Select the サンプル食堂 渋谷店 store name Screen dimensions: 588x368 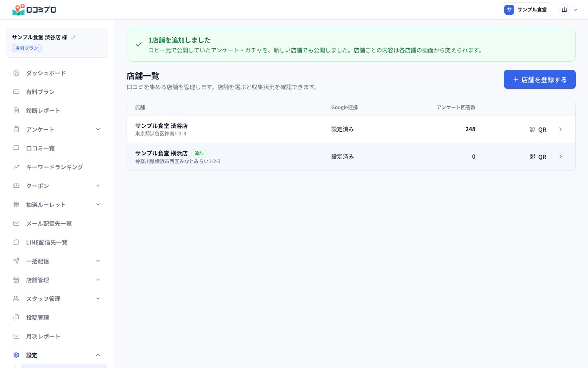point(161,126)
